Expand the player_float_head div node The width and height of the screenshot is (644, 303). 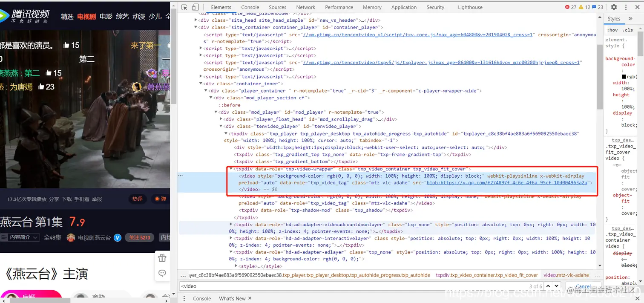[221, 119]
